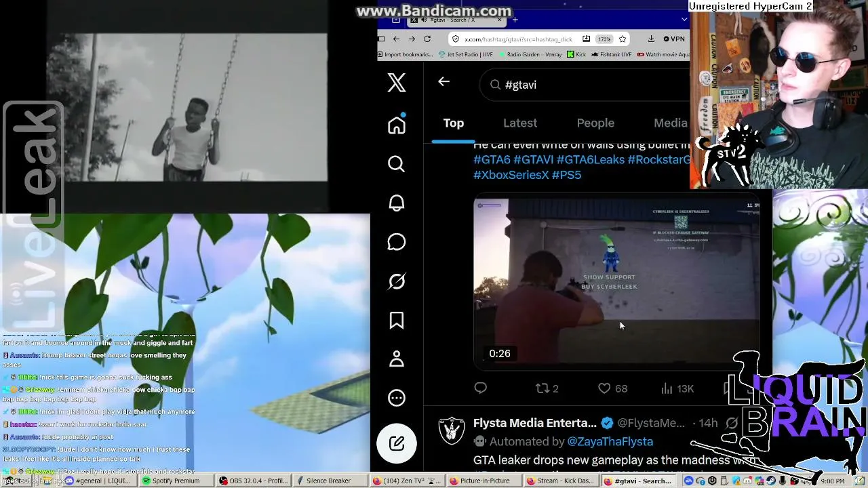Expand the list-all-tabs chevron
This screenshot has height=488, width=868.
[x=684, y=20]
